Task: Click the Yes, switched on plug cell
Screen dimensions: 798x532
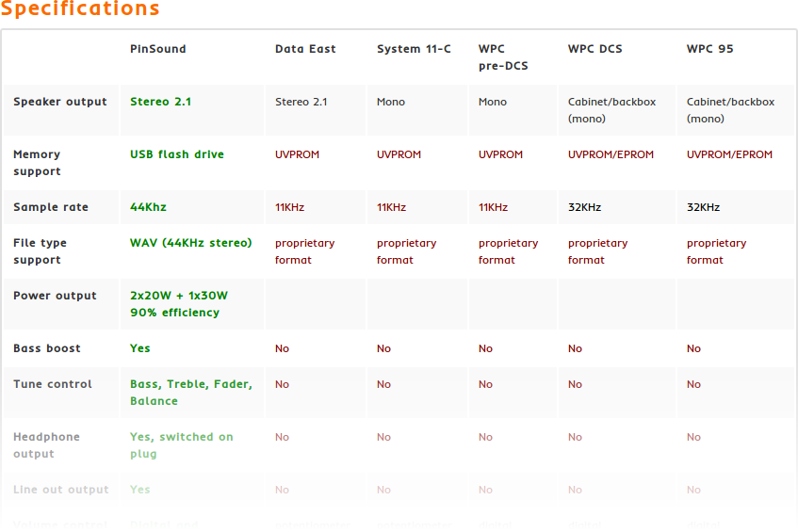Action: click(x=181, y=445)
